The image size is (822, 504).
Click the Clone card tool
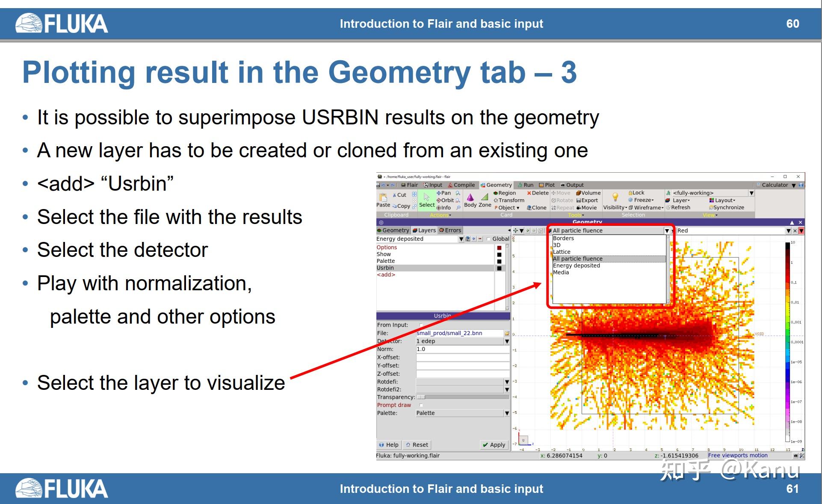pyautogui.click(x=537, y=208)
